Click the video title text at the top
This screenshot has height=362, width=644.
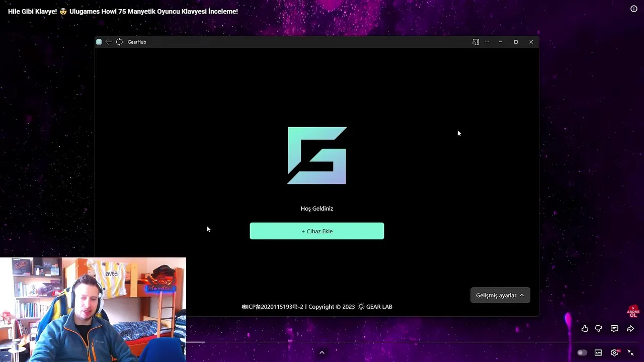(123, 11)
